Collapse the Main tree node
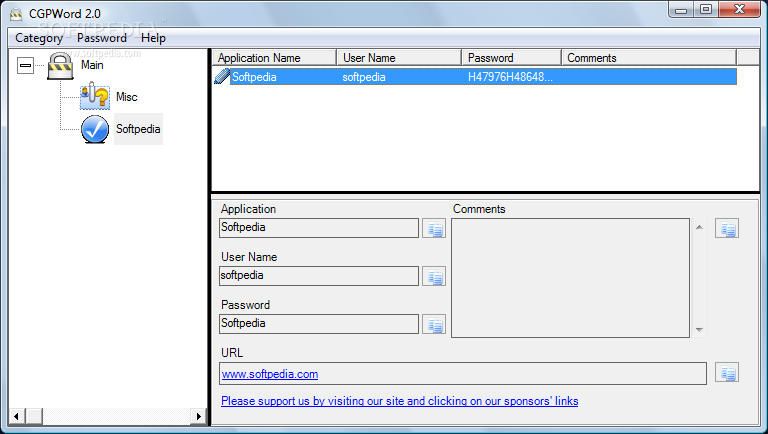This screenshot has height=434, width=768. [x=25, y=65]
